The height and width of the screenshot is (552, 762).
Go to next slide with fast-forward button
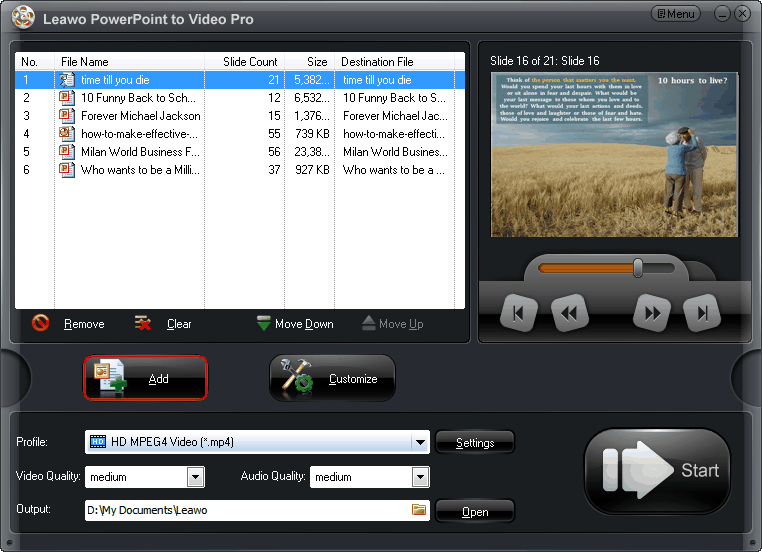(x=652, y=313)
